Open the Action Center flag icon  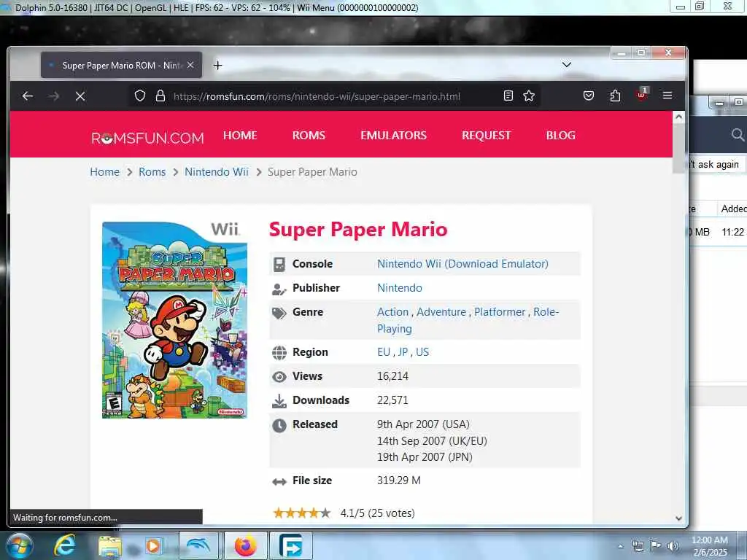coord(656,546)
